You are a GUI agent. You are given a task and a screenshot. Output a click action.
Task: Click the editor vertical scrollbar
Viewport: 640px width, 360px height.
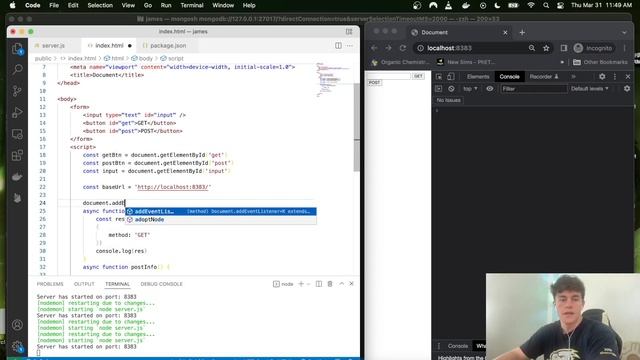(x=357, y=127)
